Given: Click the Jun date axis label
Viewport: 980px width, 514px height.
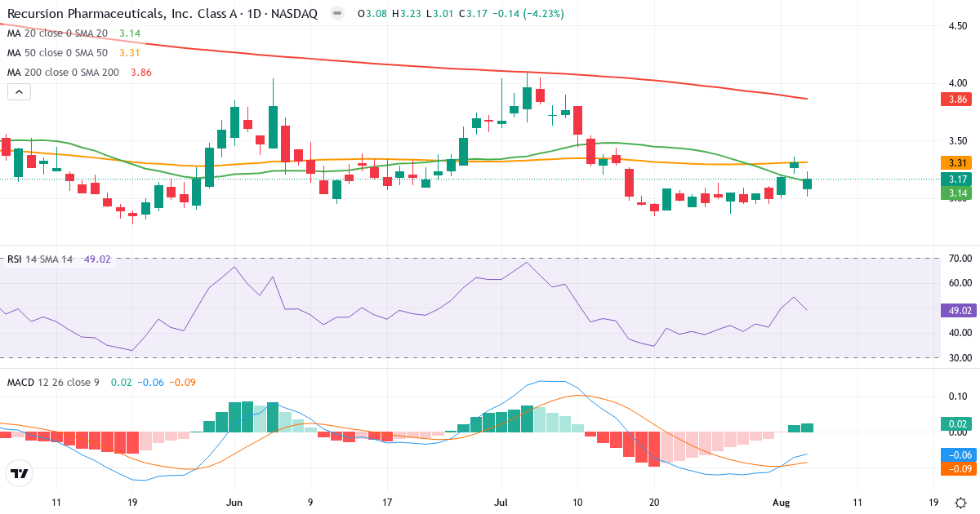Looking at the screenshot, I should pos(234,503).
